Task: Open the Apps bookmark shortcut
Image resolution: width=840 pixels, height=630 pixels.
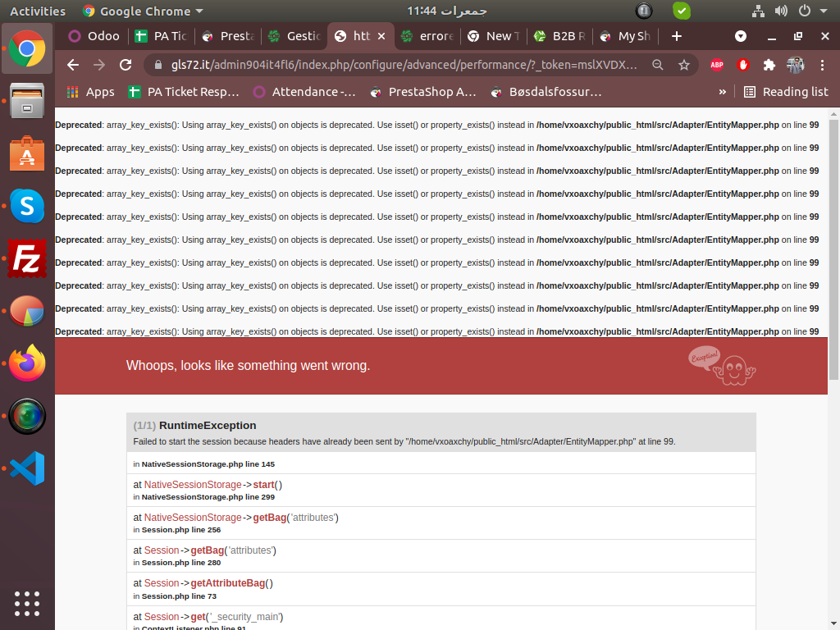Action: (x=90, y=92)
